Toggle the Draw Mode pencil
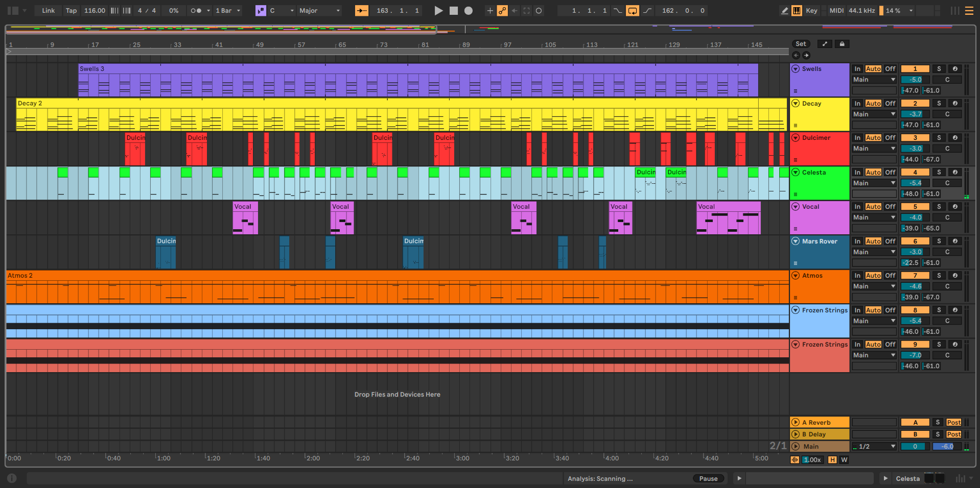Viewport: 980px width, 488px height. (x=784, y=11)
